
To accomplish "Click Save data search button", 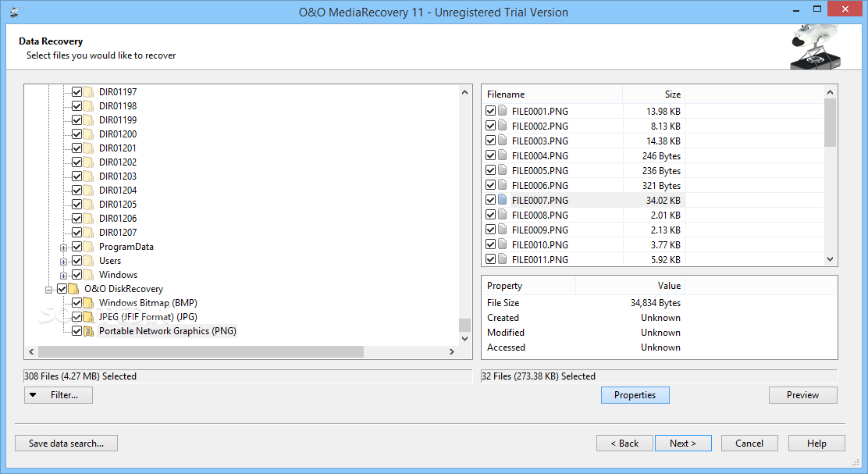I will pyautogui.click(x=66, y=443).
